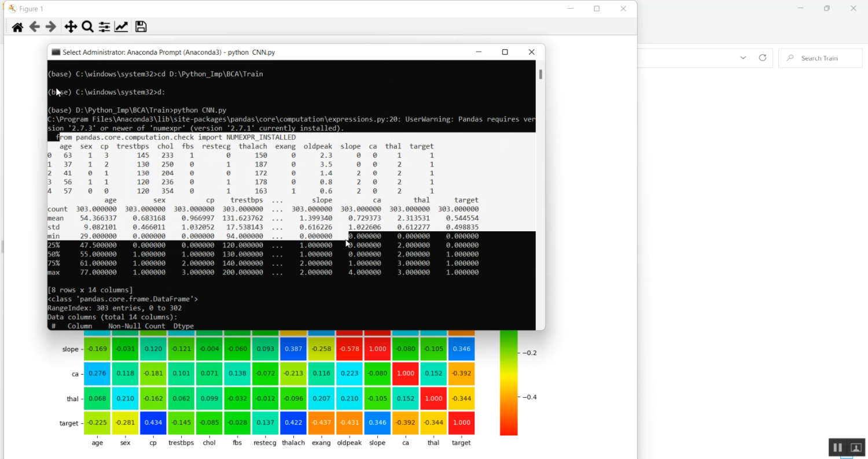Close the Figure 1 window

(623, 9)
